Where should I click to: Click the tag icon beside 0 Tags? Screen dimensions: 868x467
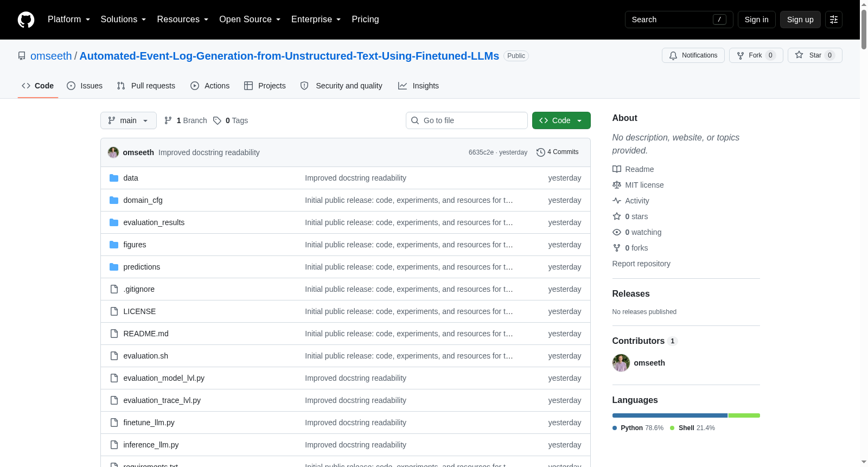pyautogui.click(x=217, y=120)
